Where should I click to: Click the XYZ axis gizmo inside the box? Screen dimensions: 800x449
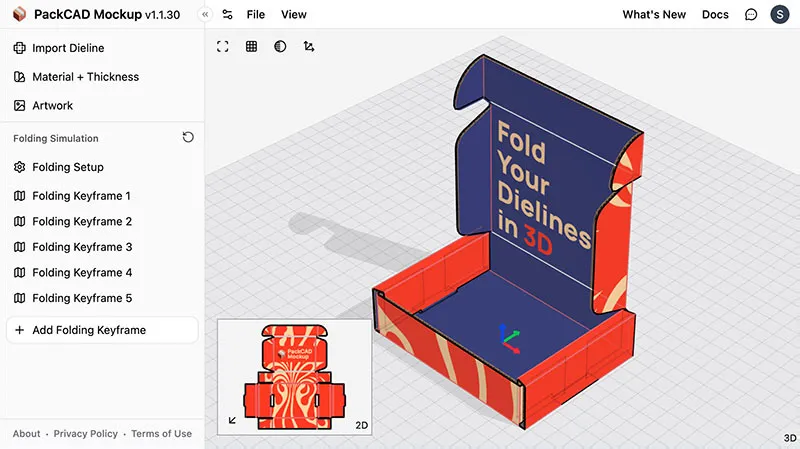[509, 339]
